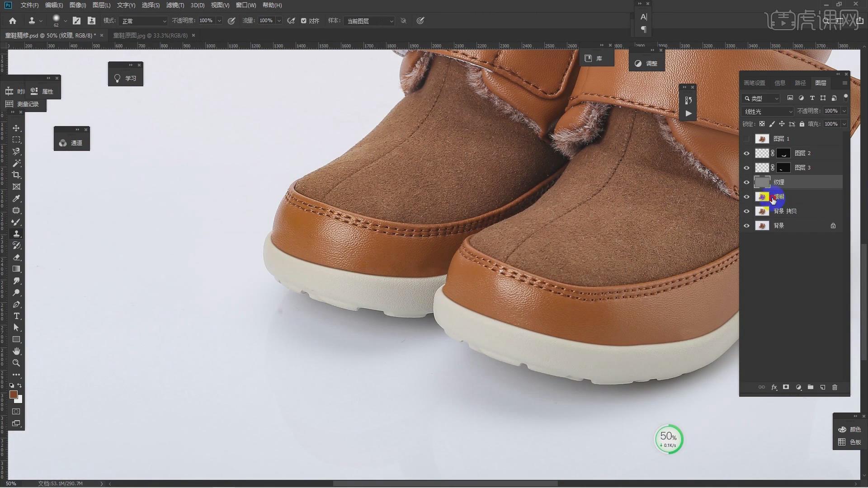Open the 颜色 panel
The height and width of the screenshot is (488, 868).
(850, 429)
